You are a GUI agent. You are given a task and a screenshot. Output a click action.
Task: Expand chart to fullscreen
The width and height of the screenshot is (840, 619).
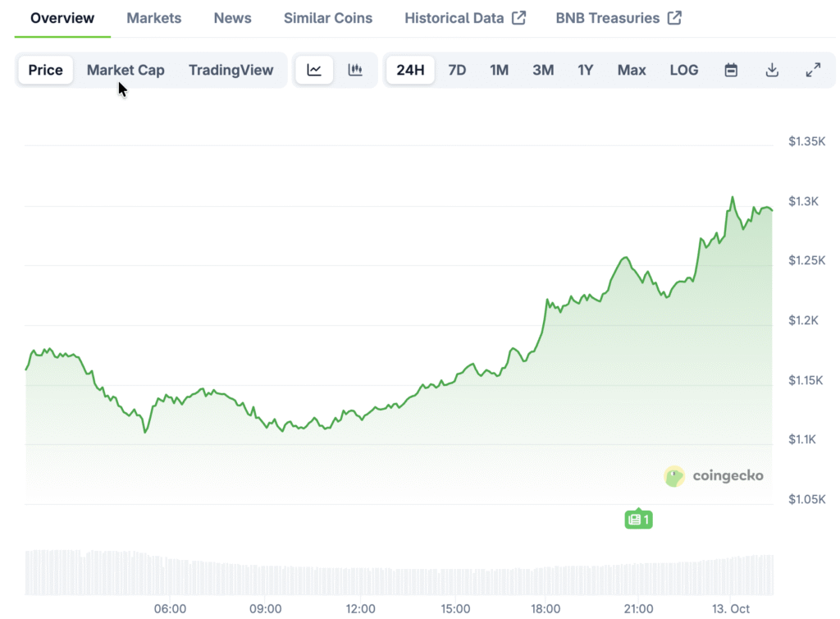813,70
